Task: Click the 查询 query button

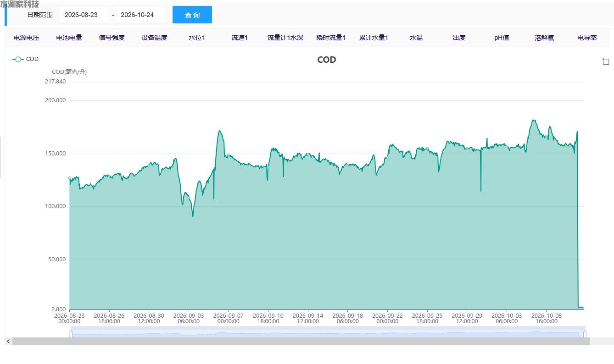Action: [192, 15]
